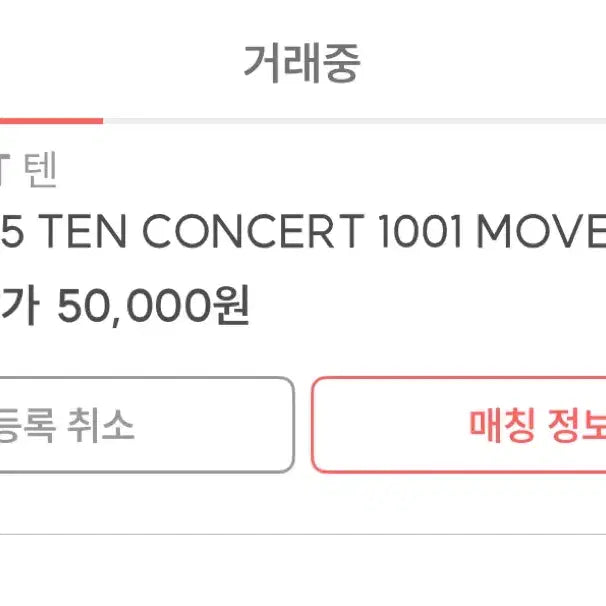
Task: Open 매칭 정보 details
Action: [x=537, y=426]
